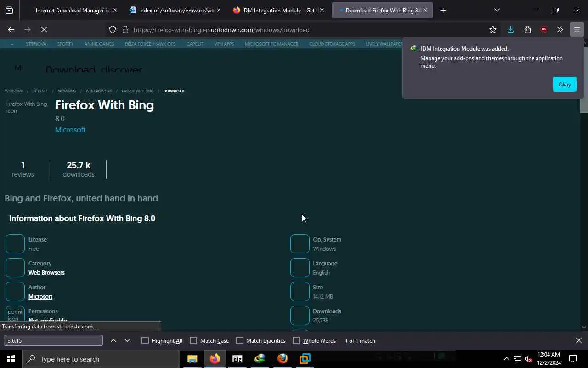
Task: Open CapCut in top category bar
Action: (195, 44)
